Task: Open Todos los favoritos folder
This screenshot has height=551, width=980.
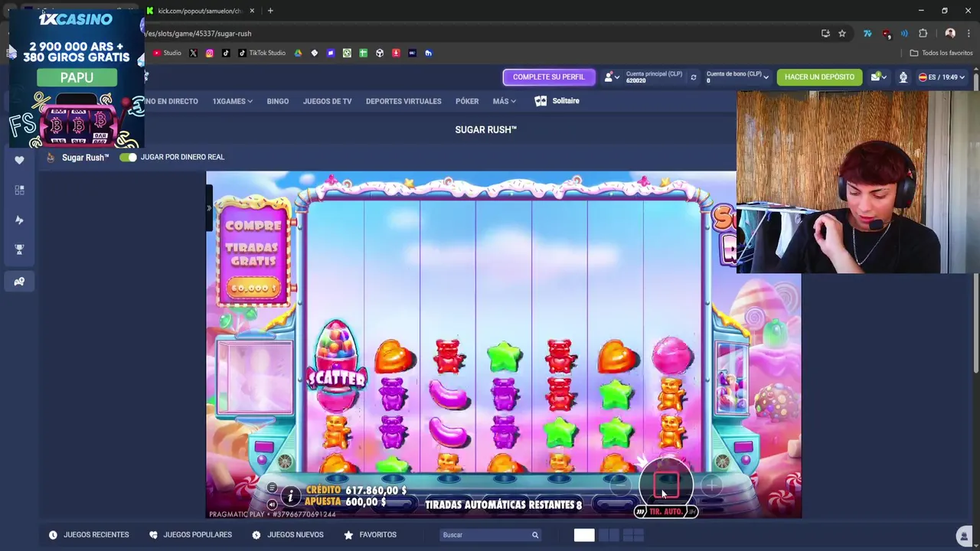Action: click(941, 53)
